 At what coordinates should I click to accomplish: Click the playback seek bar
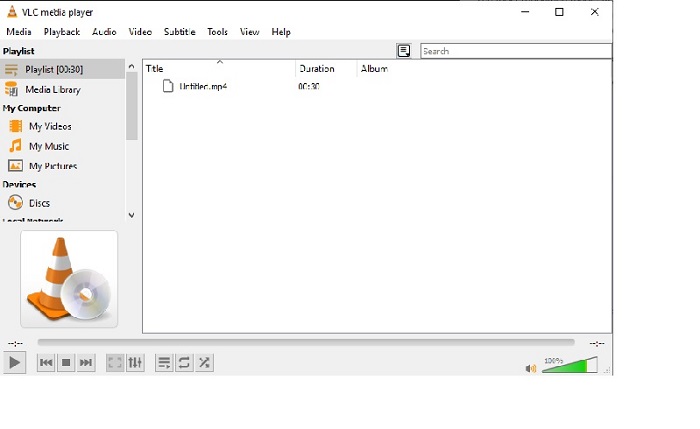click(x=306, y=342)
